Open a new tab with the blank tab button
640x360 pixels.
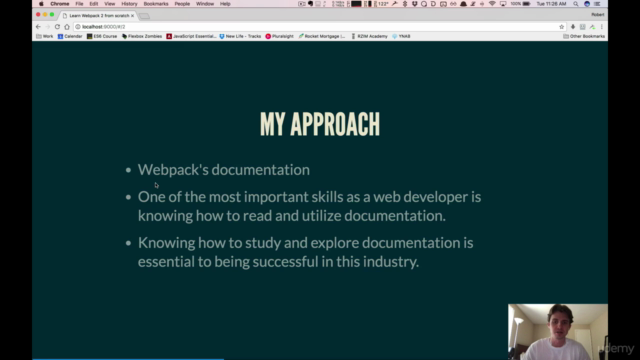click(144, 16)
